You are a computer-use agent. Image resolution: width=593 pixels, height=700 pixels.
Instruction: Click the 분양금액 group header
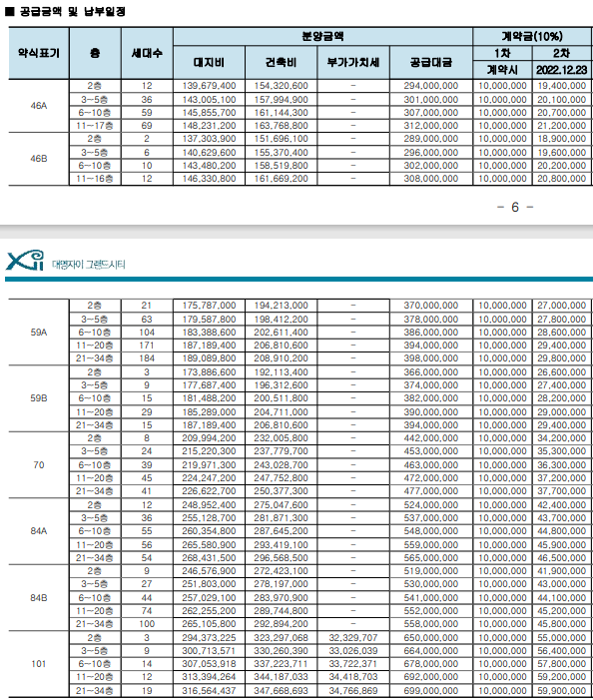pos(322,36)
